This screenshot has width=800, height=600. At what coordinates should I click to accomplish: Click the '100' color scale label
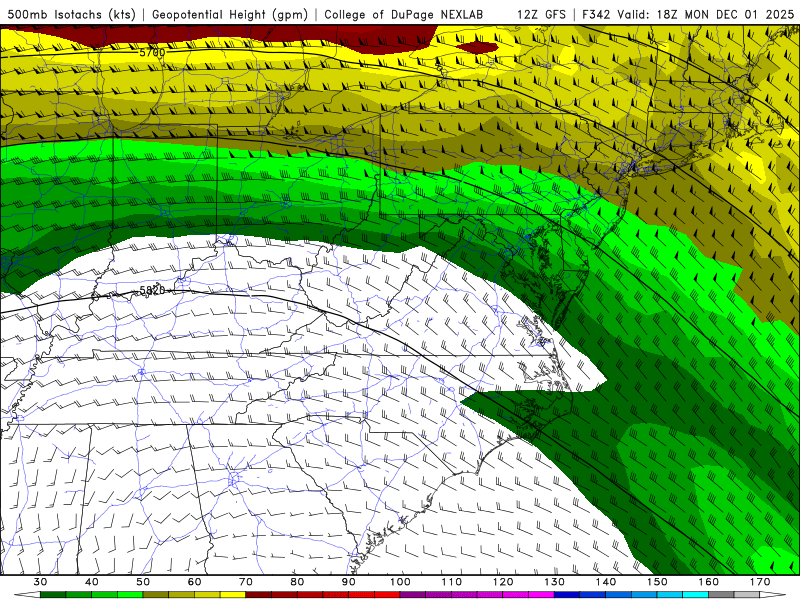click(x=400, y=582)
